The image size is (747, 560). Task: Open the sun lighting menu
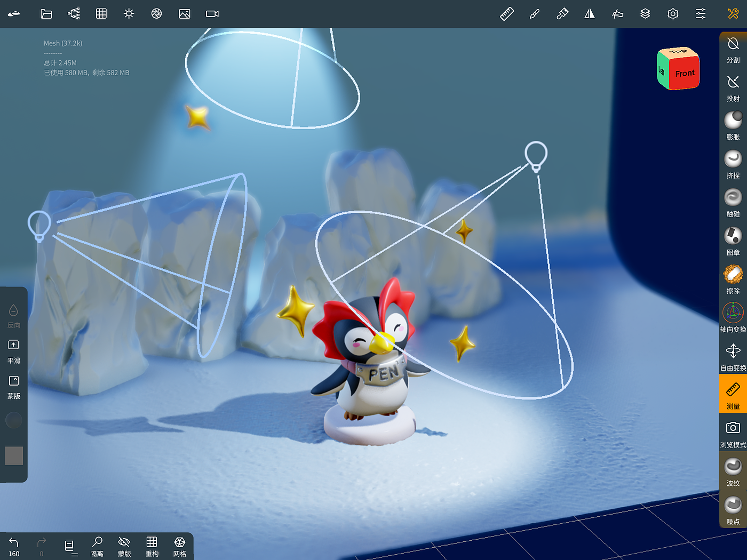[x=129, y=14]
